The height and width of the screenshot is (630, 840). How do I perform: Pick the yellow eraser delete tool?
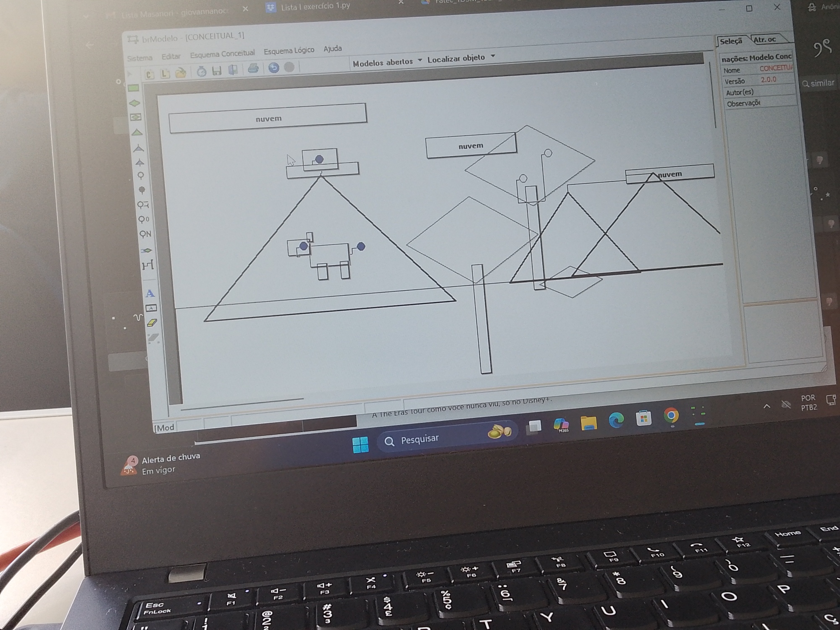(x=152, y=323)
